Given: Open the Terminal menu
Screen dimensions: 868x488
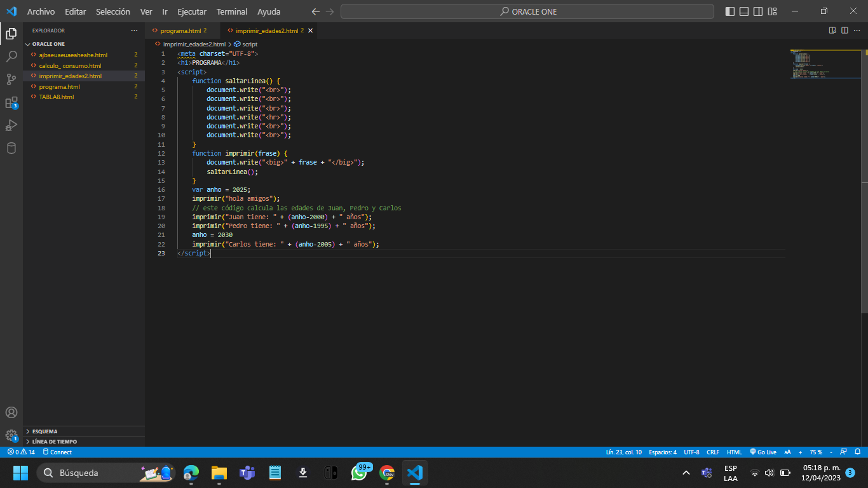Looking at the screenshot, I should coord(232,11).
